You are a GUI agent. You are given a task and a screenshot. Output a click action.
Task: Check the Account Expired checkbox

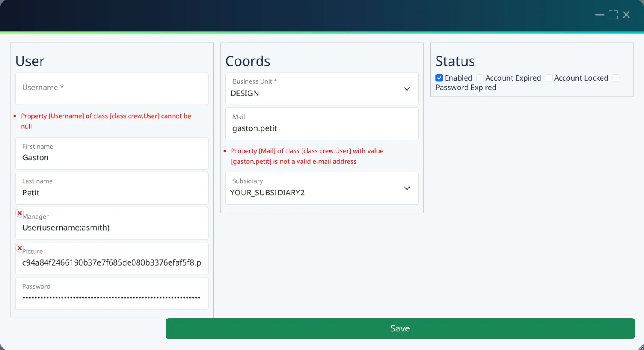click(x=480, y=78)
